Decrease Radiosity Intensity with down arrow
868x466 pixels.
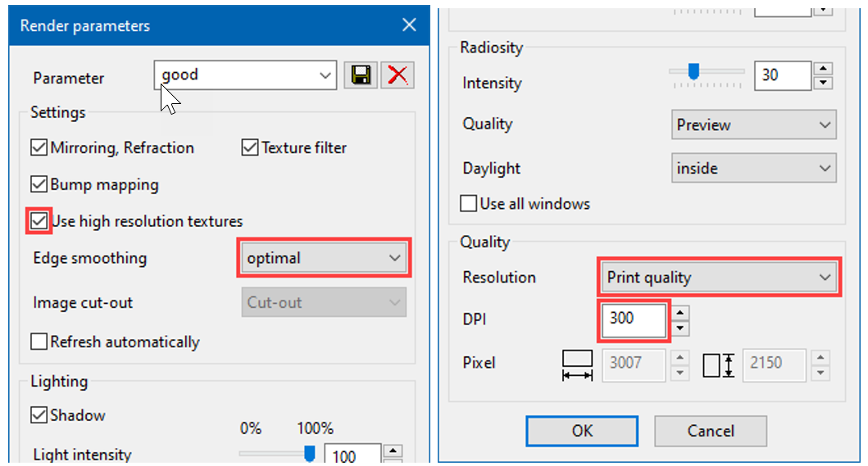825,84
